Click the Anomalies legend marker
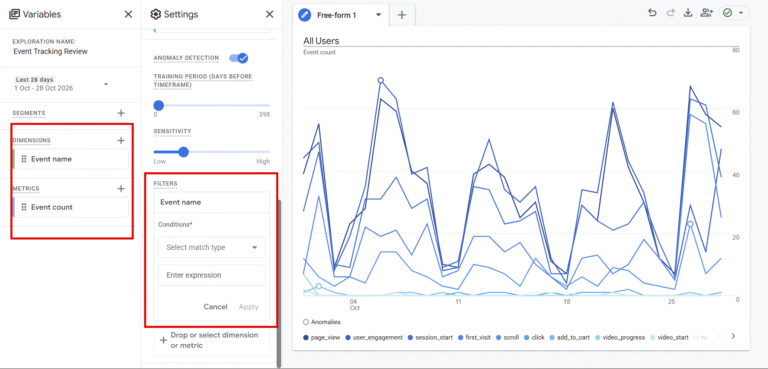Image resolution: width=768 pixels, height=369 pixels. point(306,322)
